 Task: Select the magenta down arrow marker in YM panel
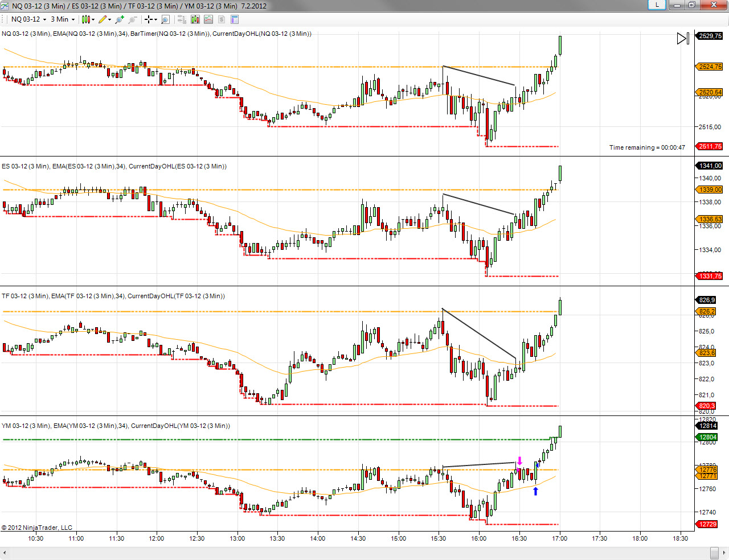(x=519, y=461)
